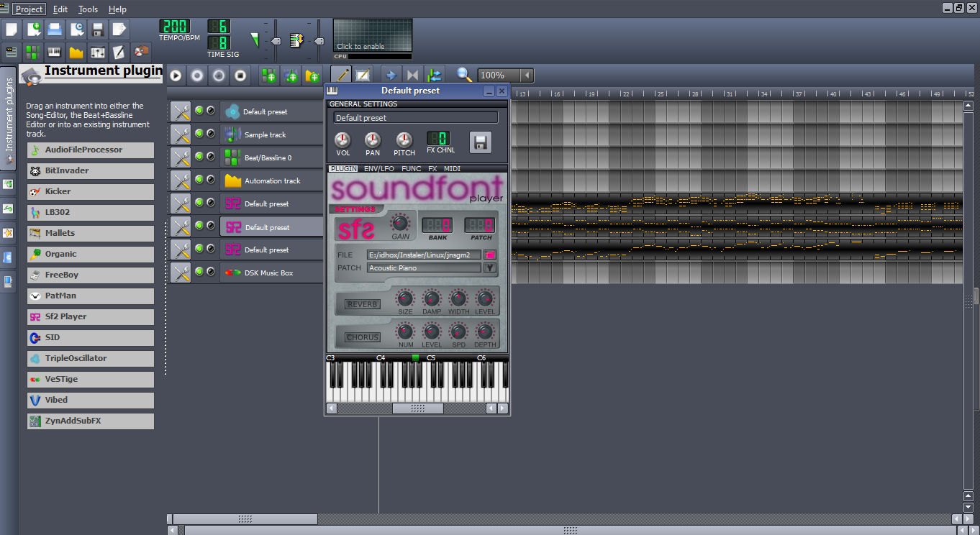980x535 pixels.
Task: Switch to the MIDI tab
Action: 452,169
